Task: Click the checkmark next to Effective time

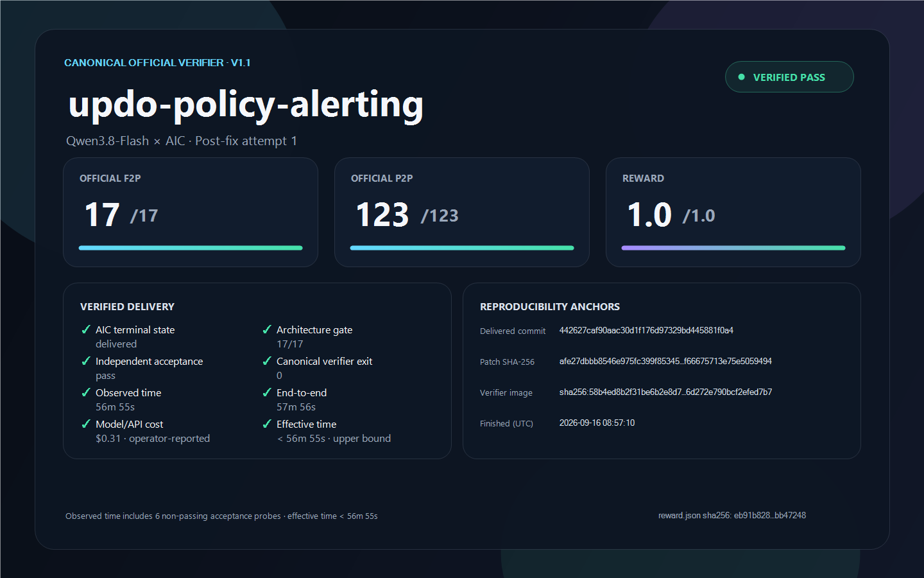Action: pos(267,424)
